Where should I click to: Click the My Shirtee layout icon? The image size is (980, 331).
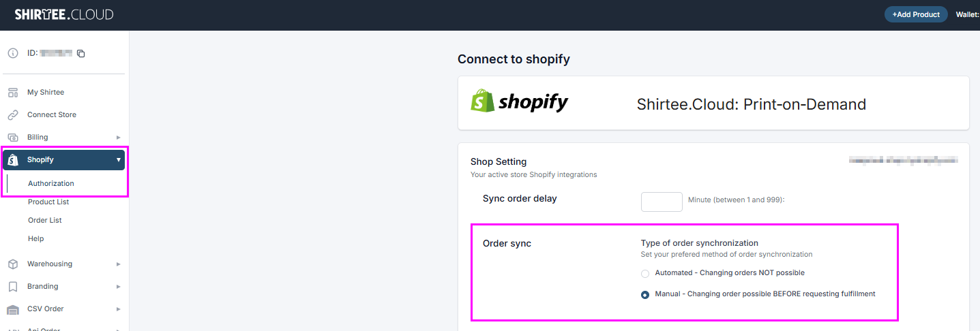tap(12, 92)
